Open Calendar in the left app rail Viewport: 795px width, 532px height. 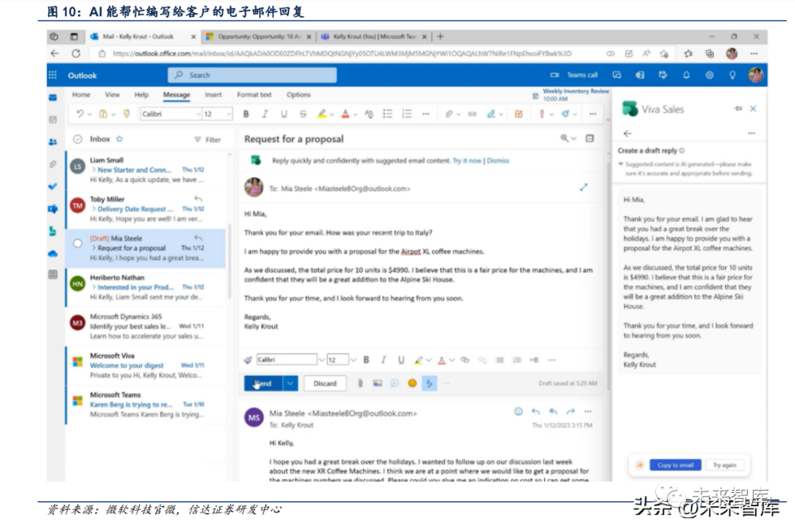(53, 120)
